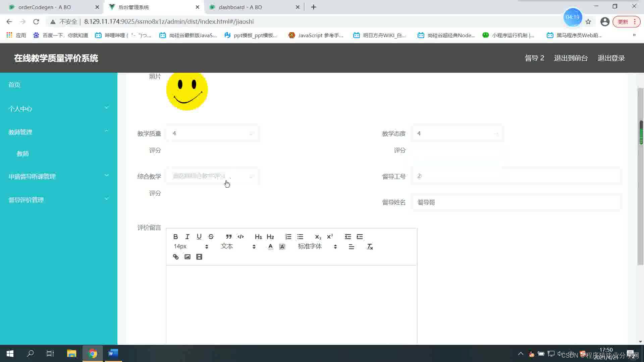Insert an image into editor
644x362 pixels.
pos(187,257)
